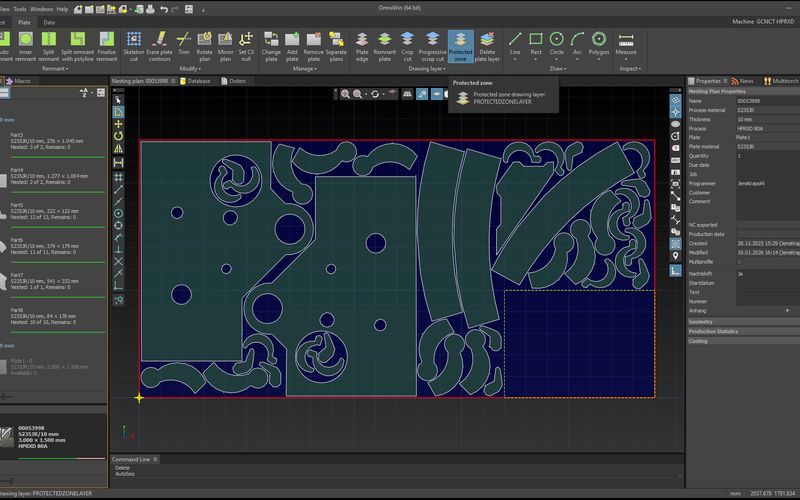Click the Anhang plus button
This screenshot has height=500, width=800.
[x=787, y=311]
